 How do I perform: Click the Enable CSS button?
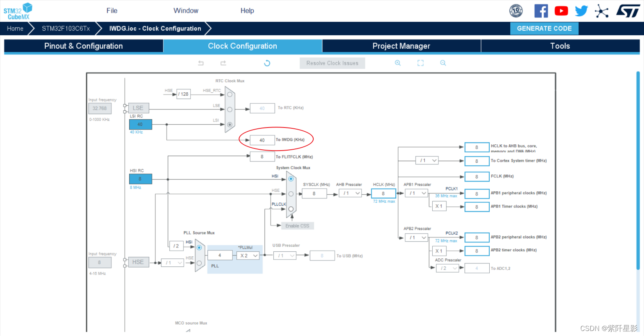tap(297, 226)
